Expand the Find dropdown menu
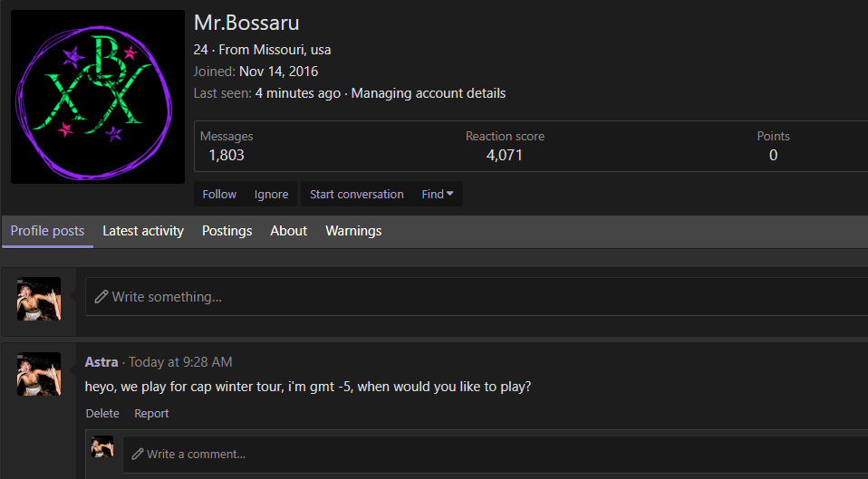This screenshot has height=479, width=868. tap(438, 194)
